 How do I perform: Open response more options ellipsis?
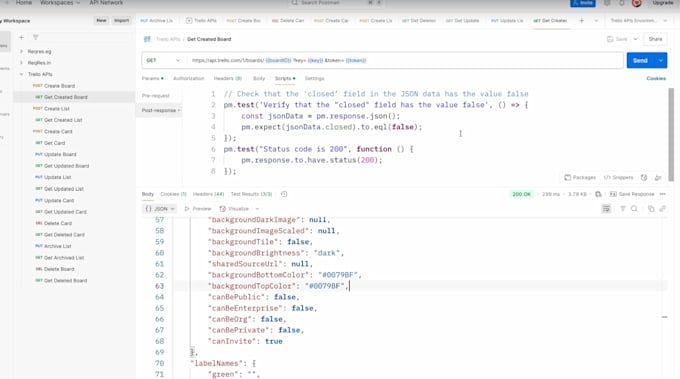pyautogui.click(x=663, y=194)
